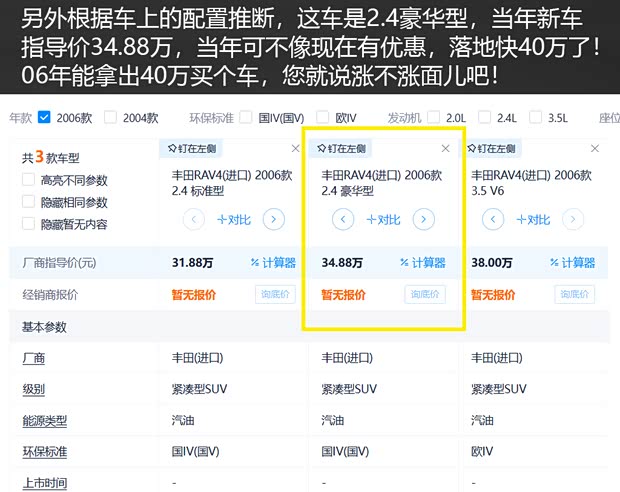620x492 pixels.
Task: Remove the 3.5 V6 column
Action: pyautogui.click(x=595, y=148)
